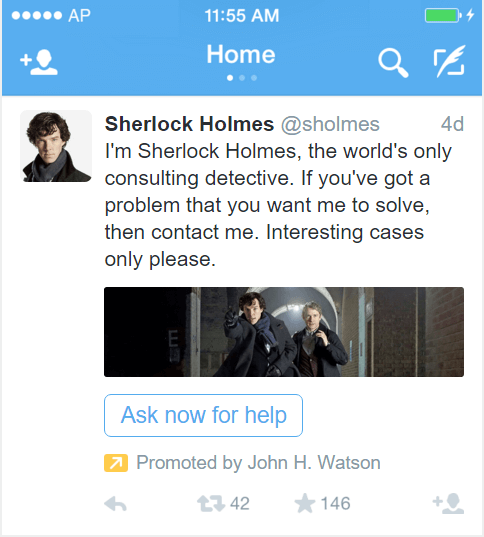Tap the battery indicator in status bar

click(x=443, y=15)
